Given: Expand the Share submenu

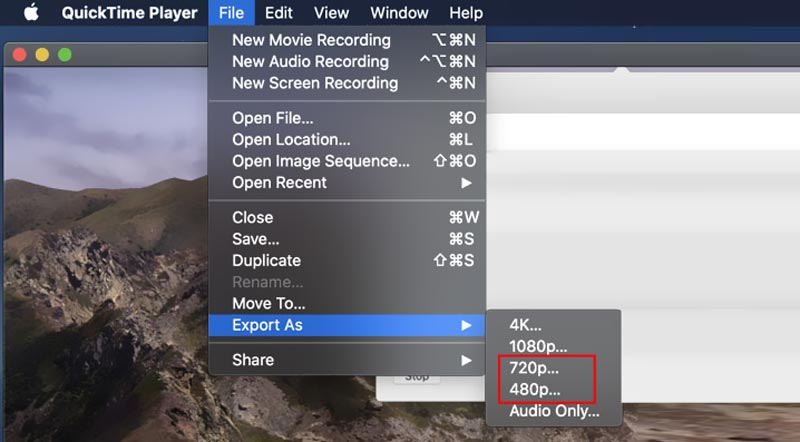Looking at the screenshot, I should (347, 360).
